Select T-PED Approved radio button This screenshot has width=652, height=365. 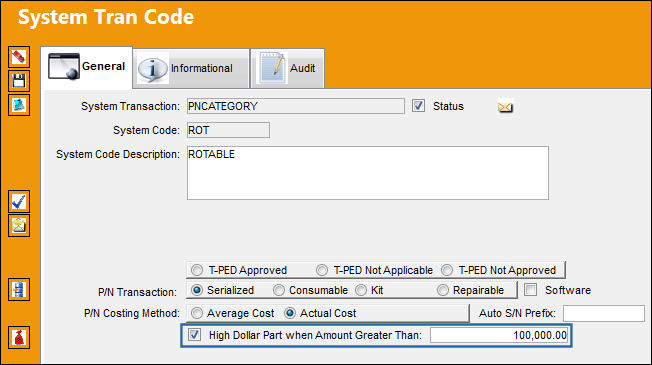[x=197, y=270]
